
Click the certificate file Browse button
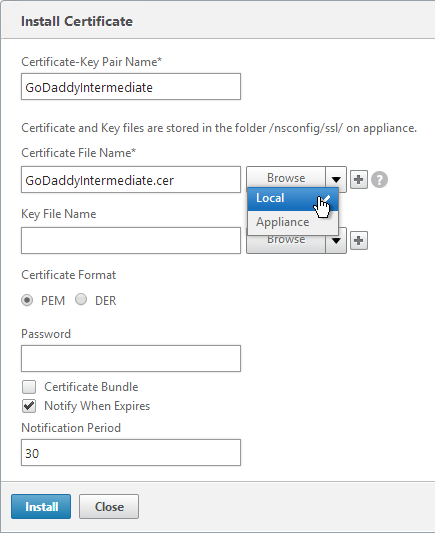pyautogui.click(x=286, y=177)
